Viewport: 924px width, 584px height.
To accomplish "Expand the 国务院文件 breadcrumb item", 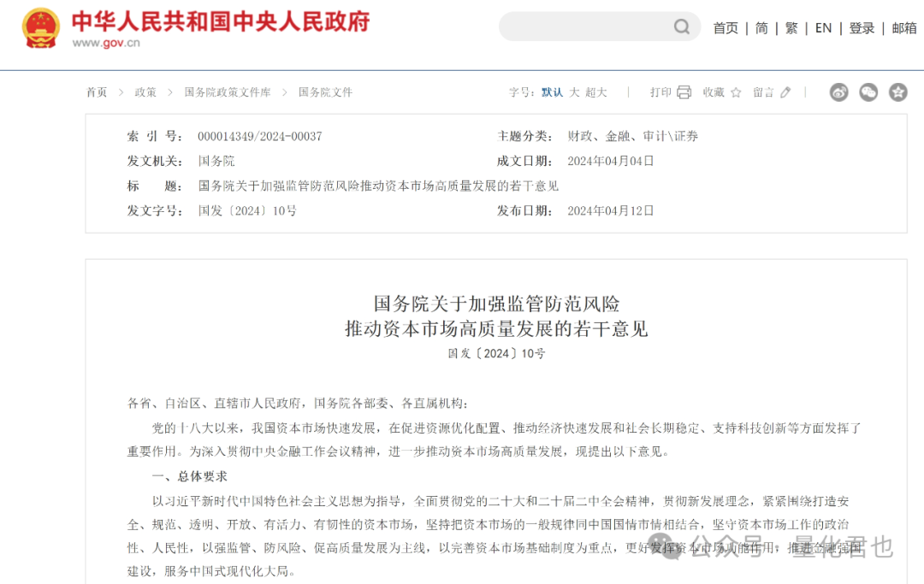I will (325, 91).
